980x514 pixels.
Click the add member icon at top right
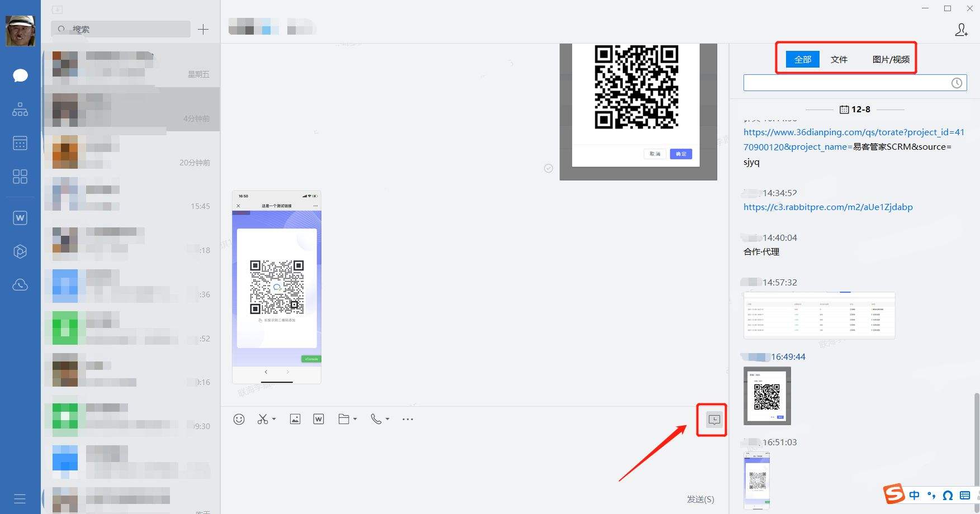click(x=961, y=30)
